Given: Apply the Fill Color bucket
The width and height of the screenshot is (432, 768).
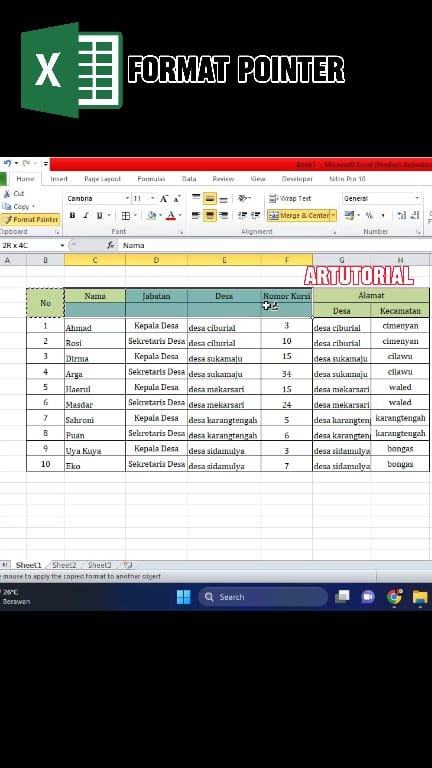Looking at the screenshot, I should tap(151, 216).
